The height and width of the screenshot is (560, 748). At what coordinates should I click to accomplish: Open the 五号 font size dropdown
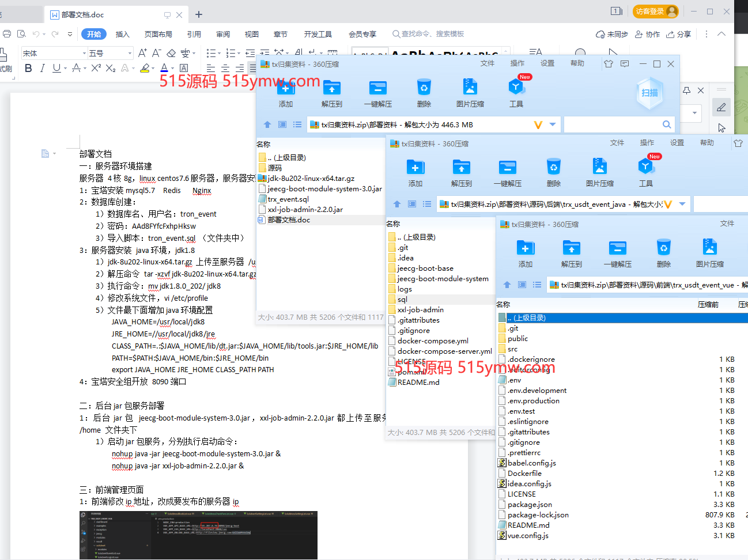pos(130,54)
